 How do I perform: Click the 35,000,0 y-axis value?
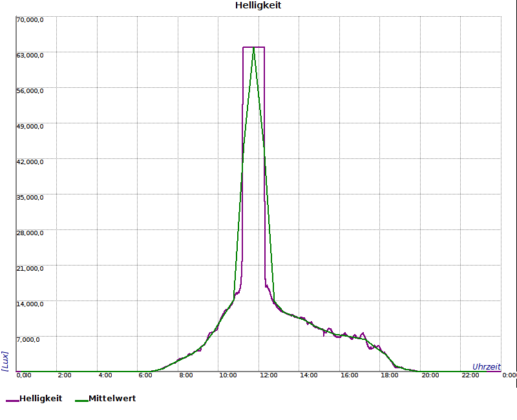30,198
